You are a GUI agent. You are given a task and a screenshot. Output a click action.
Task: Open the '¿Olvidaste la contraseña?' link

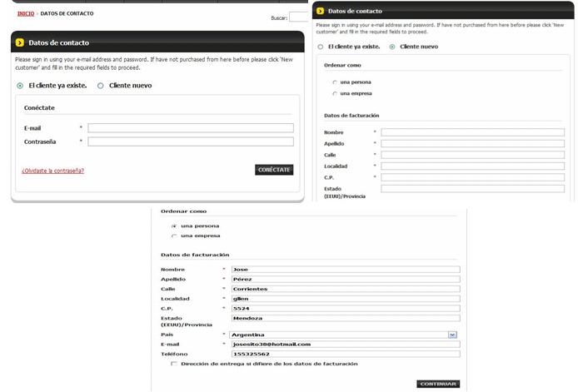tap(52, 171)
